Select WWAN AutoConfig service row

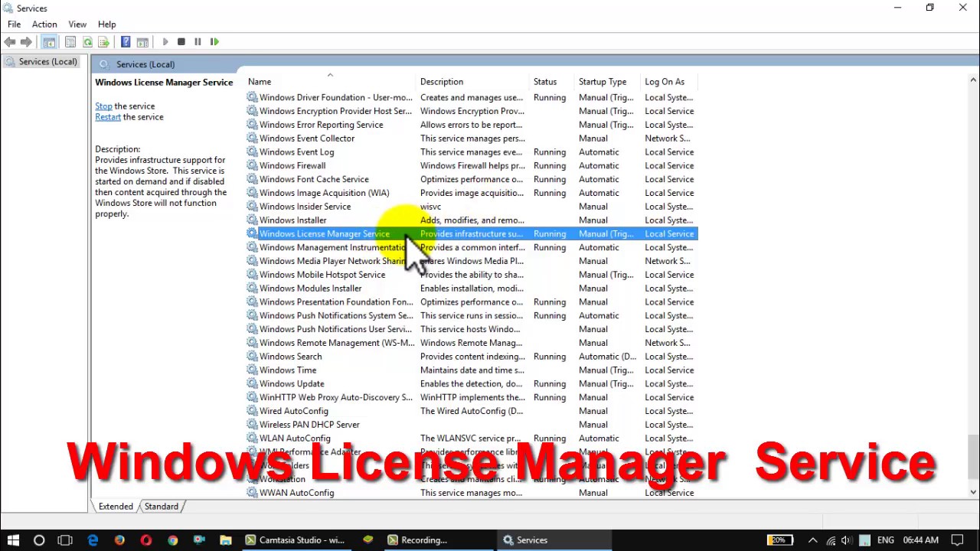(x=471, y=493)
